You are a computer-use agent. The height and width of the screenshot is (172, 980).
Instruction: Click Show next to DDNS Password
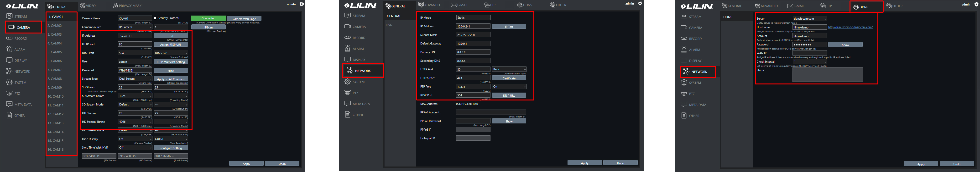(x=845, y=45)
